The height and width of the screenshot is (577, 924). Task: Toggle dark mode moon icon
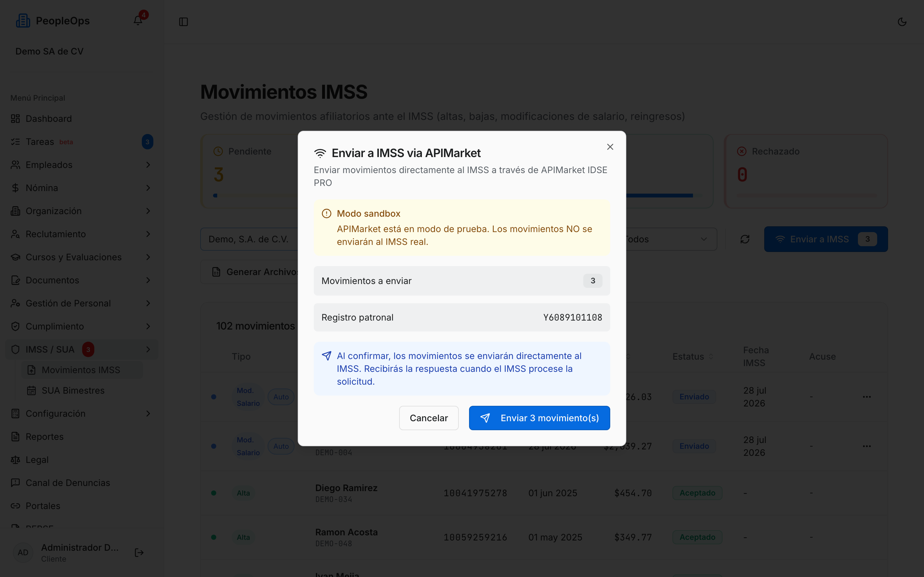coord(902,22)
